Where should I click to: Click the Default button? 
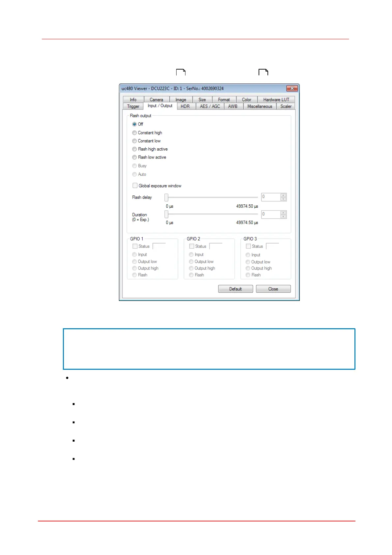[236, 289]
